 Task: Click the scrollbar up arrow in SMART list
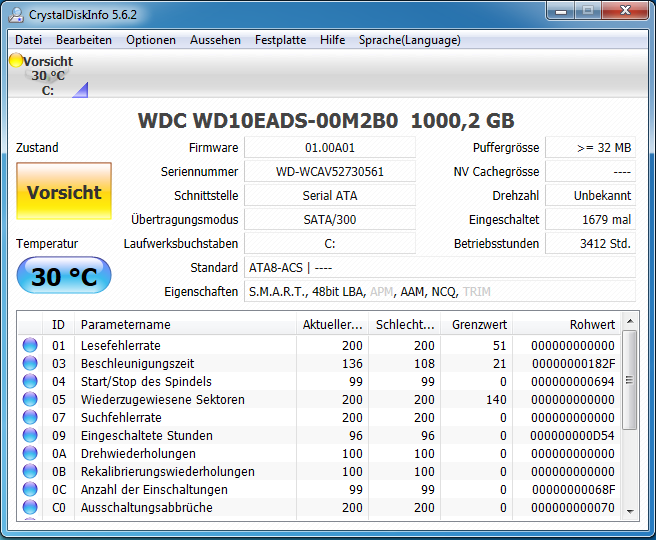coord(630,321)
